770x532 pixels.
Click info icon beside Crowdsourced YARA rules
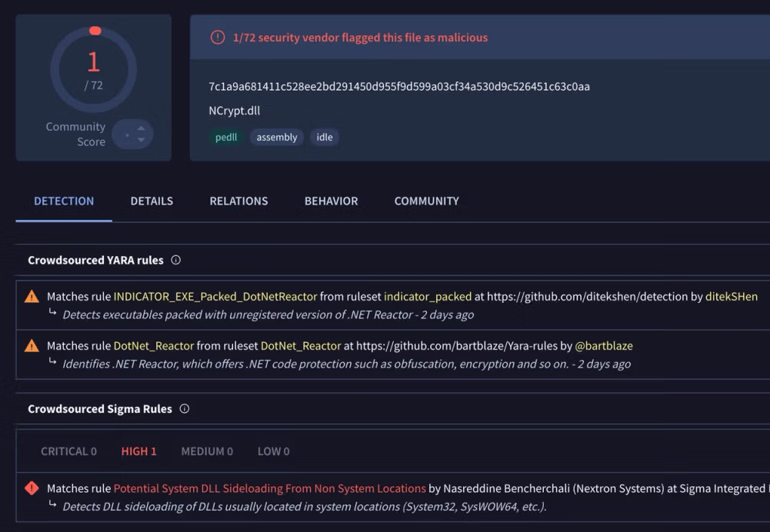(x=176, y=260)
